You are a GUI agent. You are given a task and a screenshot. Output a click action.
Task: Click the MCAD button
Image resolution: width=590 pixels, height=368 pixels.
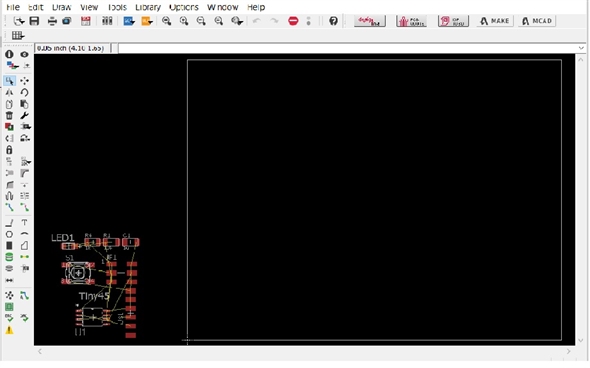tap(537, 21)
